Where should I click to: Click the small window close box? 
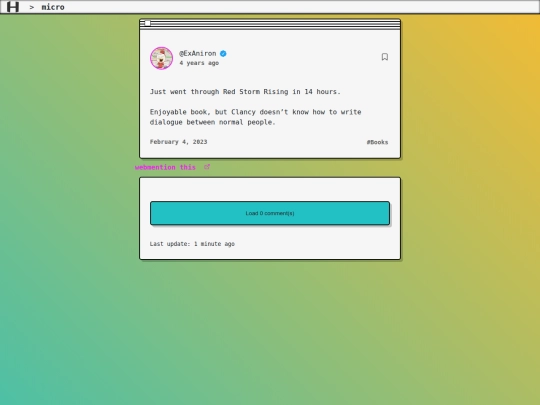point(147,23)
